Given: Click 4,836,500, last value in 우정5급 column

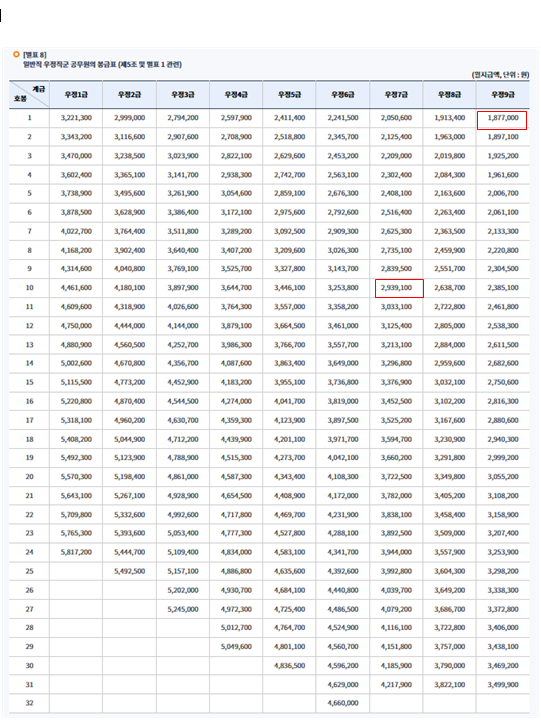Looking at the screenshot, I should pyautogui.click(x=290, y=666).
